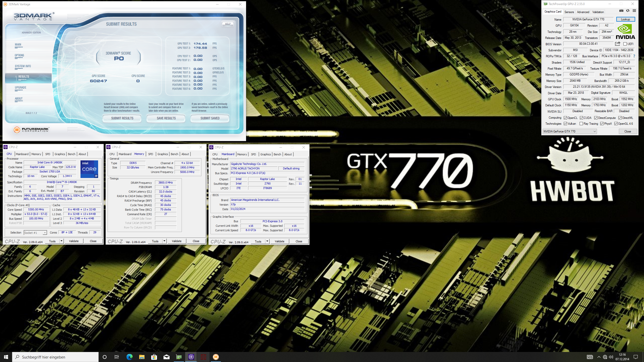Open Graphics tab in Mainboard CPU-Z window

(x=265, y=154)
